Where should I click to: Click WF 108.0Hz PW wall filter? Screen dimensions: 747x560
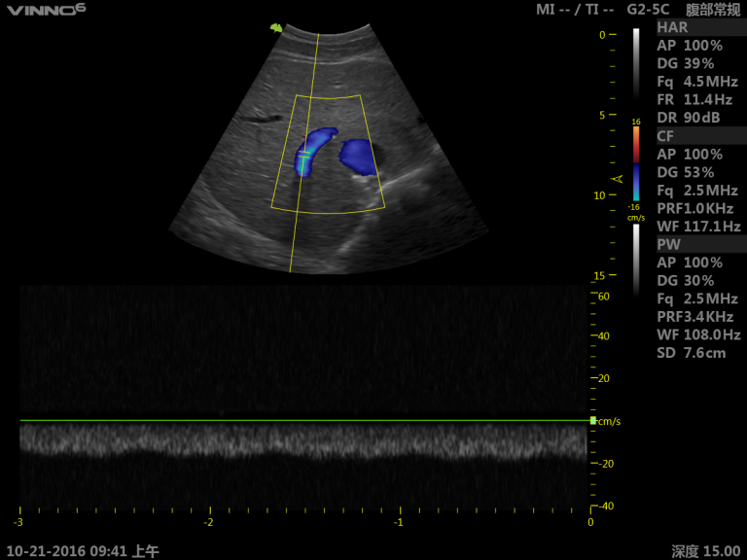699,335
